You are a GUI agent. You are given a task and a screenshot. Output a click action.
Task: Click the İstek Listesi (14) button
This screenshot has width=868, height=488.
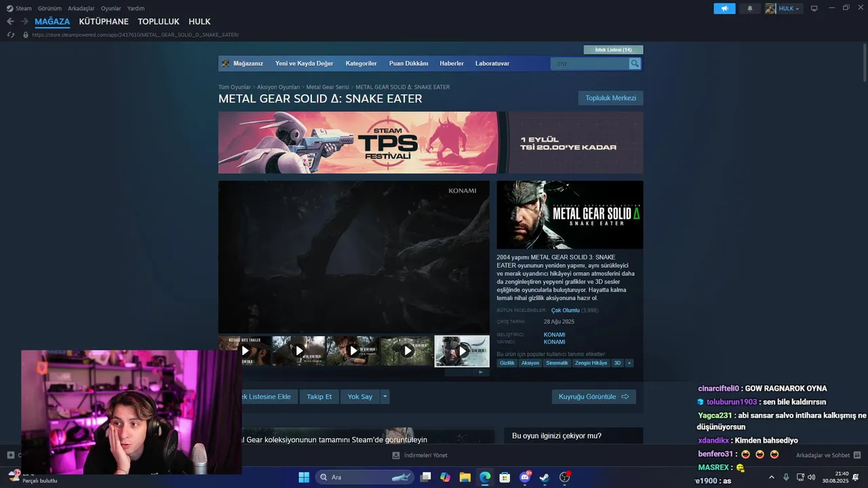613,49
